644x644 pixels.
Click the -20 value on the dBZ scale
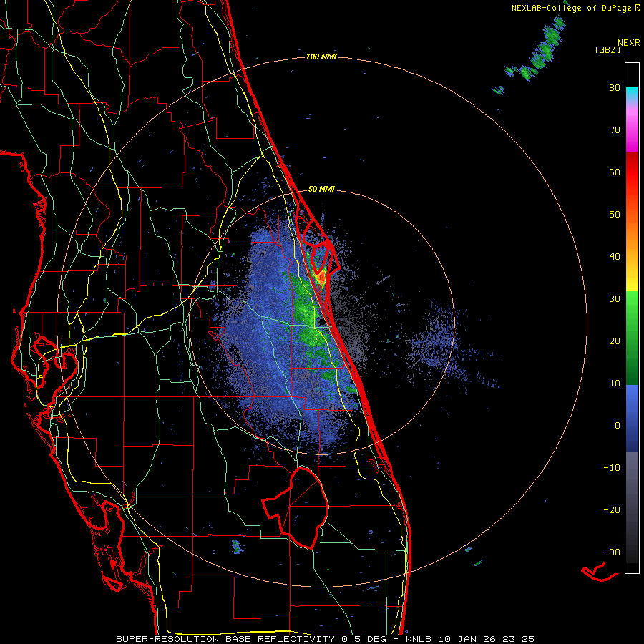pos(612,509)
